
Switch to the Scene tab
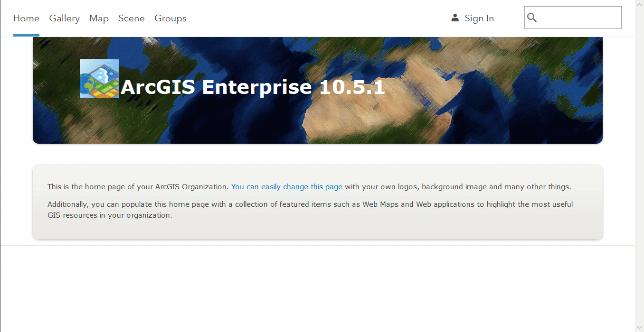[x=132, y=18]
